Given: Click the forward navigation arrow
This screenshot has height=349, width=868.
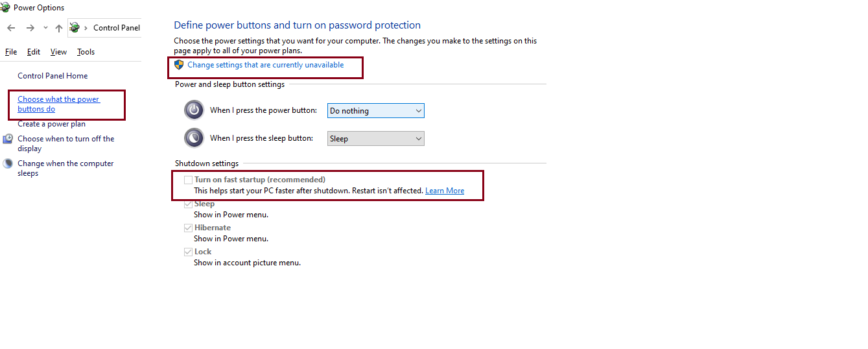Looking at the screenshot, I should click(x=30, y=28).
